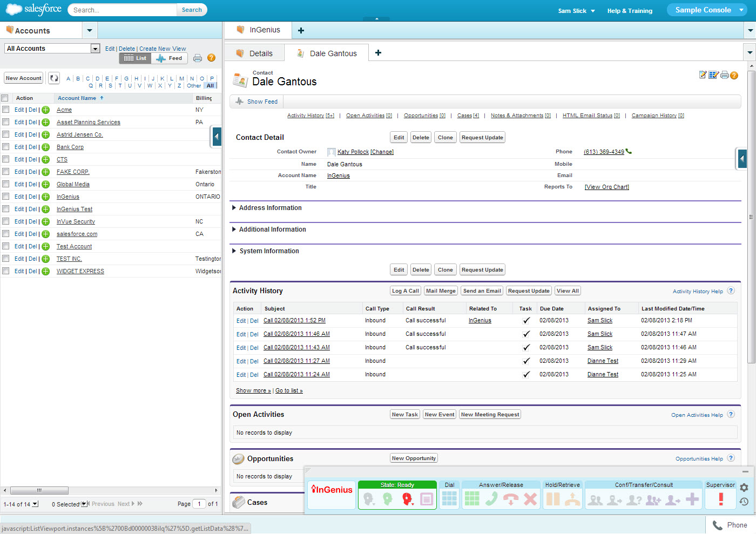
Task: Select the InGenius account row checkbox
Action: pyautogui.click(x=5, y=197)
